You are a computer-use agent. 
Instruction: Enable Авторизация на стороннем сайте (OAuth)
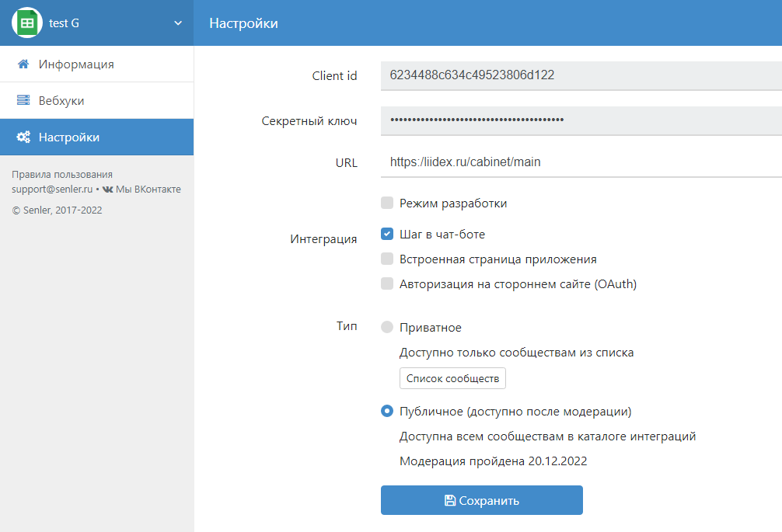pos(387,284)
